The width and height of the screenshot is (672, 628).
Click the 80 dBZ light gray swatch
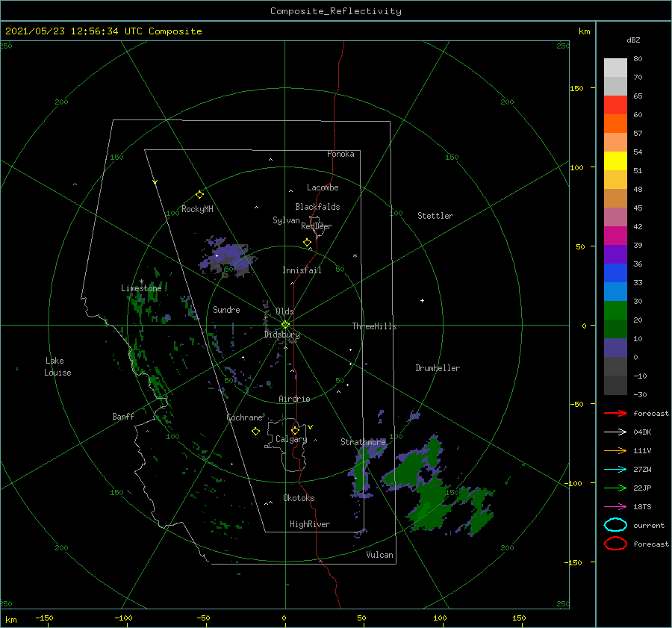pyautogui.click(x=615, y=68)
